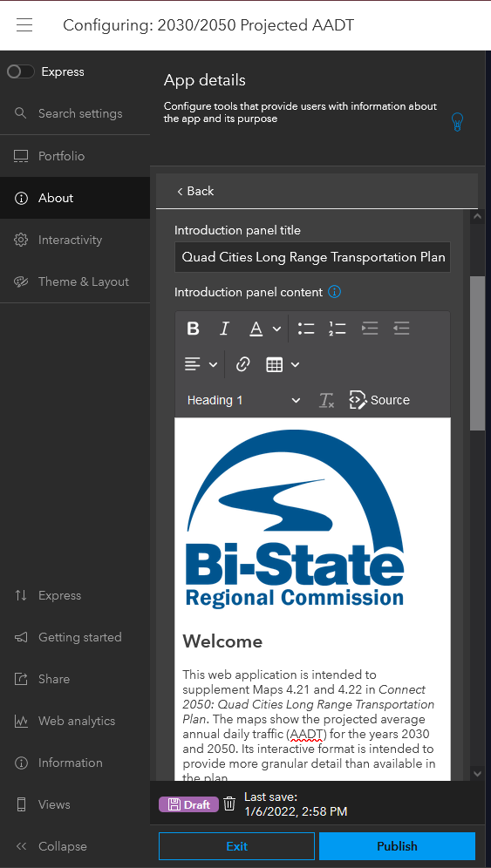Screen dimensions: 491x868
Task: Open the Portfolio section
Action: click(x=75, y=156)
